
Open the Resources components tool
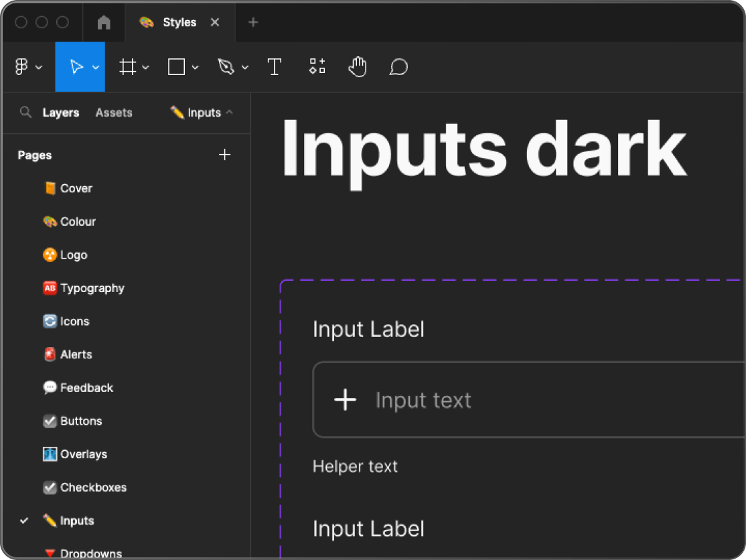317,67
